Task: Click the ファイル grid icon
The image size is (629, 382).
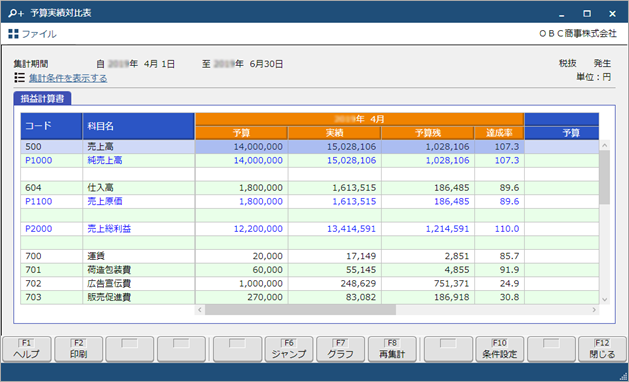Action: (13, 34)
